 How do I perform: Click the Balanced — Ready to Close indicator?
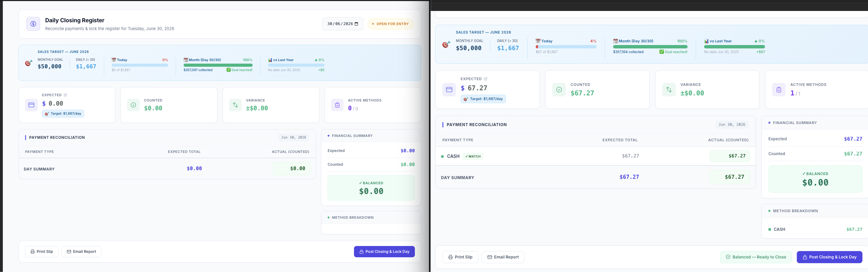click(x=756, y=257)
